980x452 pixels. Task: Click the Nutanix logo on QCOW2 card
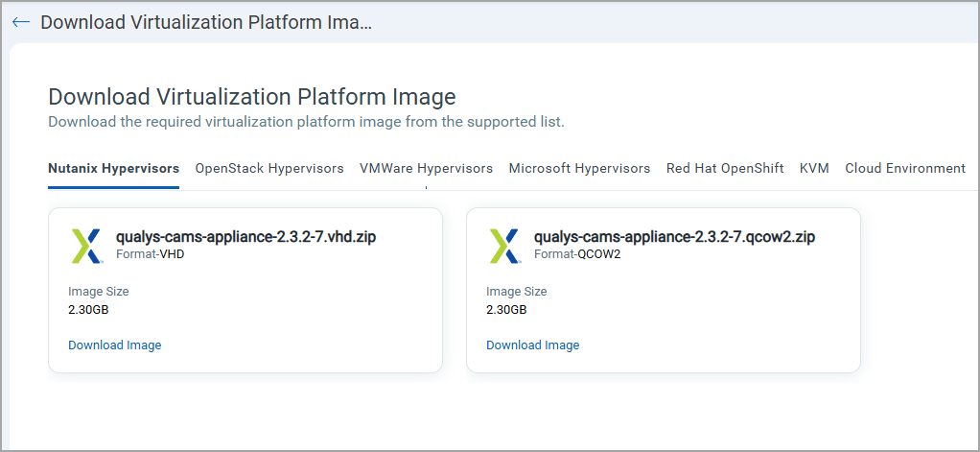(x=505, y=246)
